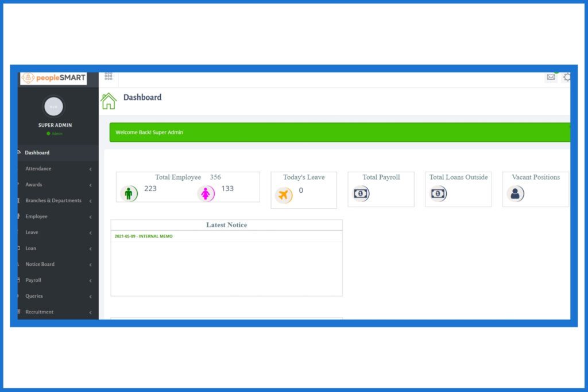Select Dashboard in the sidebar

click(x=37, y=153)
